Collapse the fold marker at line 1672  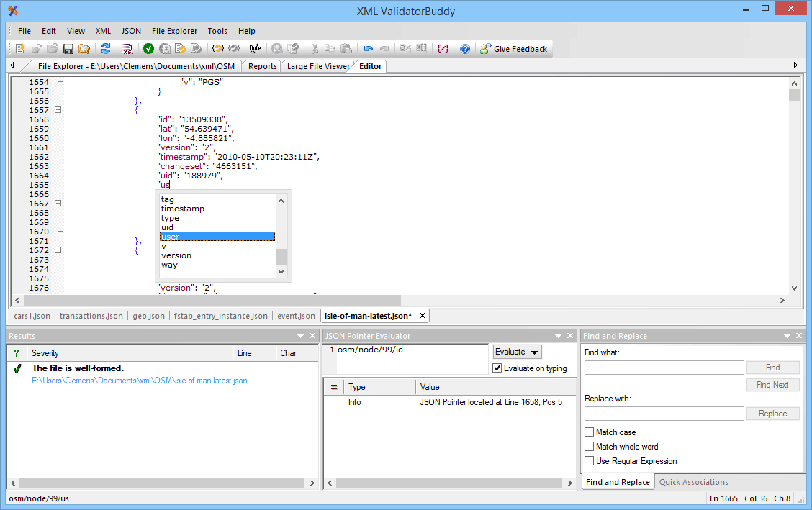click(x=58, y=250)
